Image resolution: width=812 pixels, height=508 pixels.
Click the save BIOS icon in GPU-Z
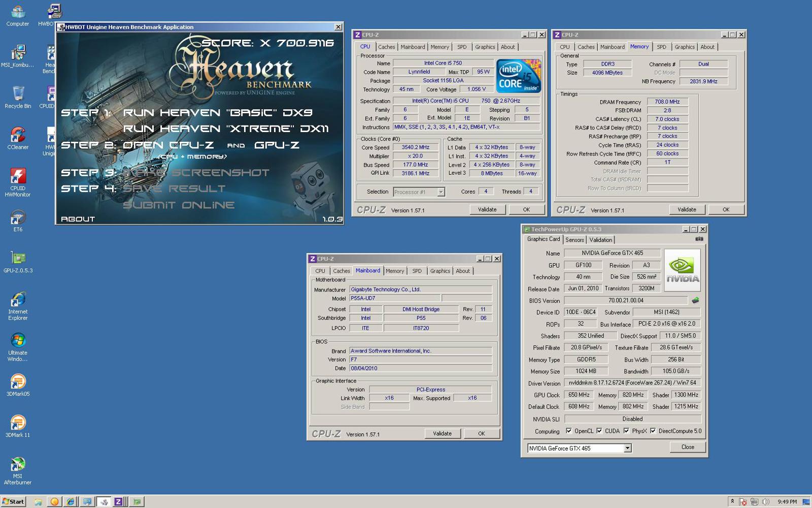(695, 300)
